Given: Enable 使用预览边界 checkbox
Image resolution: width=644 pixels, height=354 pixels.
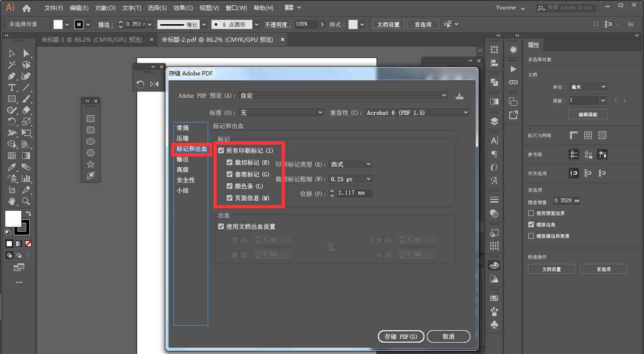Looking at the screenshot, I should (x=531, y=214).
